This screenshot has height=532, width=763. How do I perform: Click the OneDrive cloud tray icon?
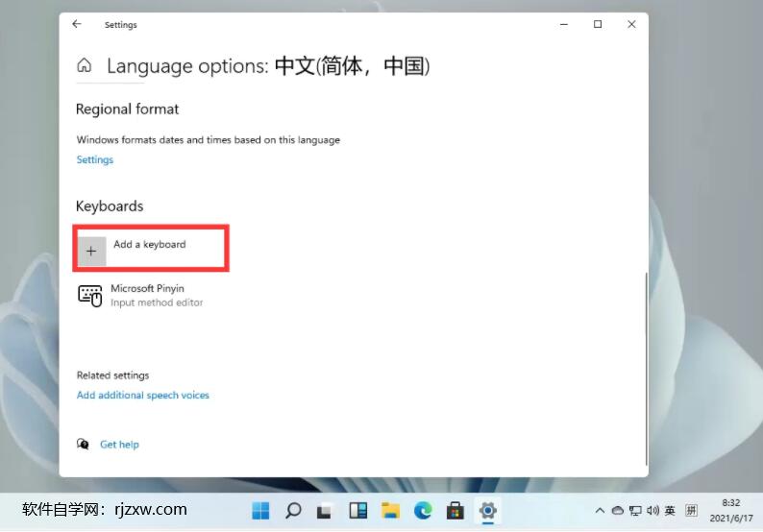coord(618,511)
